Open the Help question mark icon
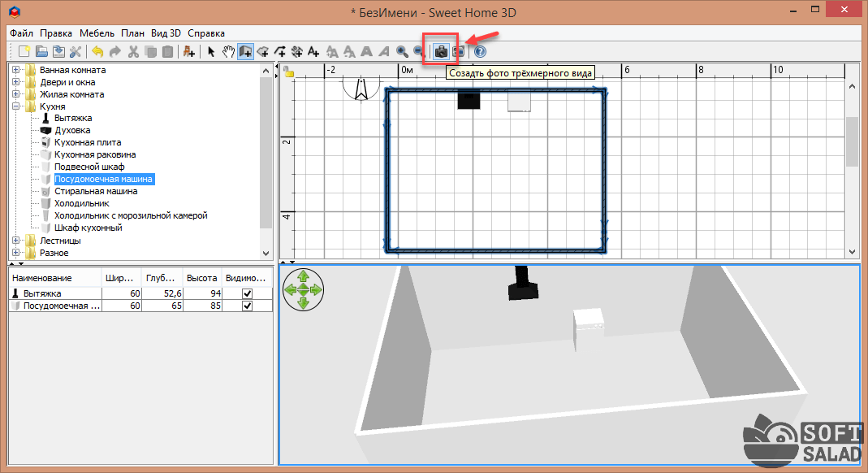868x473 pixels. (x=480, y=51)
